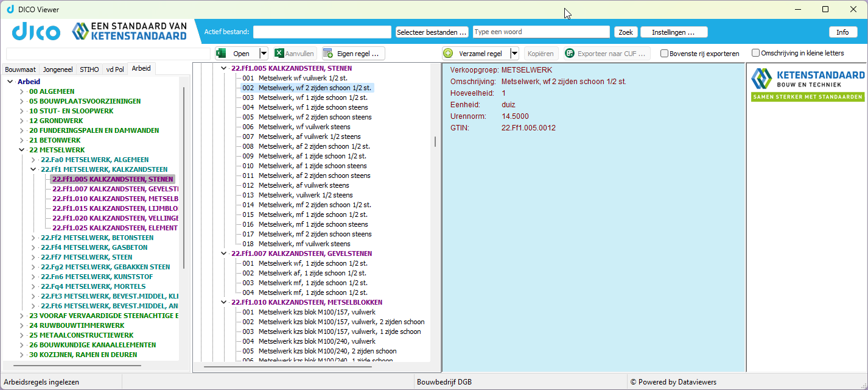Screen dimensions: 868x390
Task: Click the GTIN value 22.Ff1.005.0012
Action: 528,128
